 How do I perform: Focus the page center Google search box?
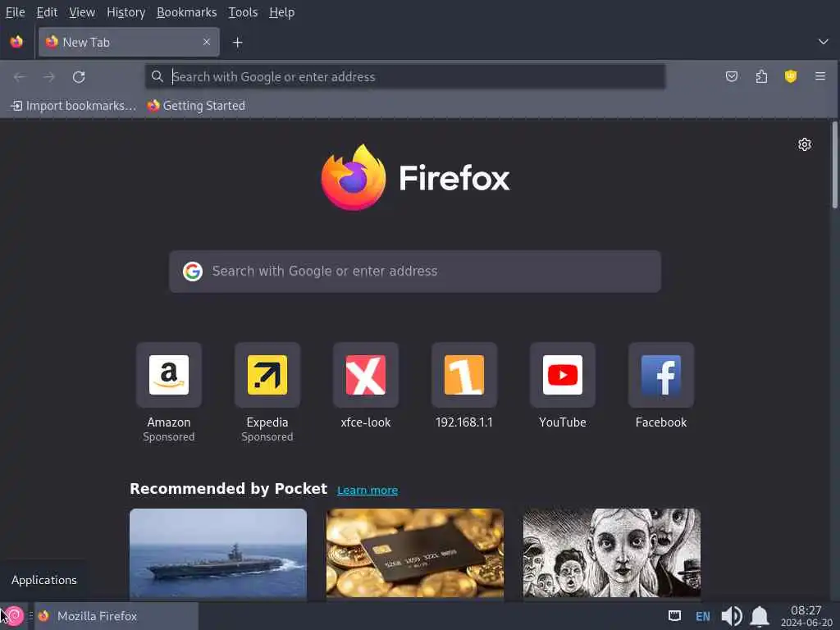pyautogui.click(x=415, y=271)
